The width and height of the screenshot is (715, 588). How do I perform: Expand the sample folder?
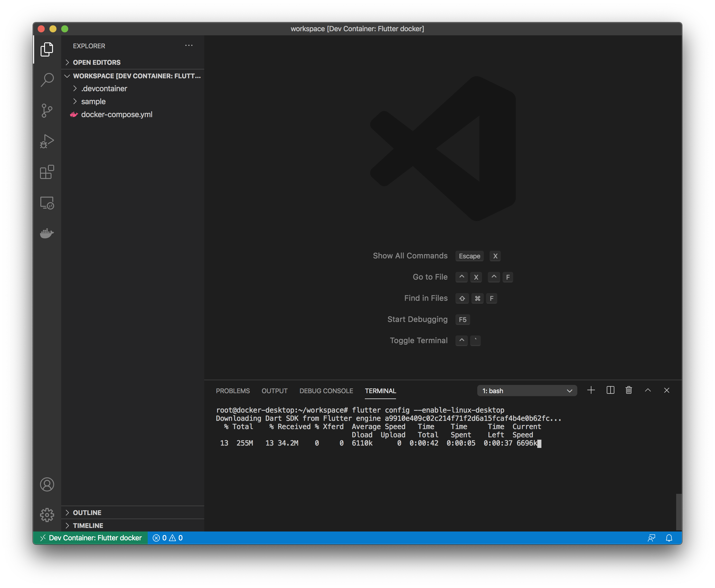(133, 102)
